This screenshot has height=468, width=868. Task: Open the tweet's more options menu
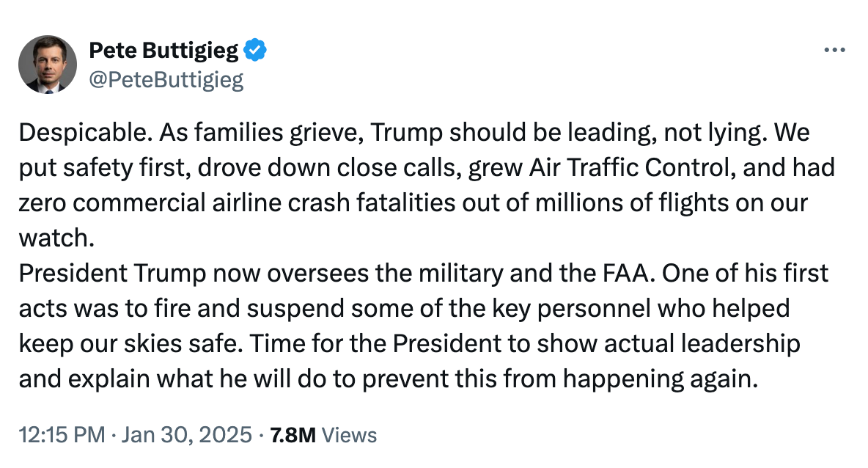tap(835, 51)
